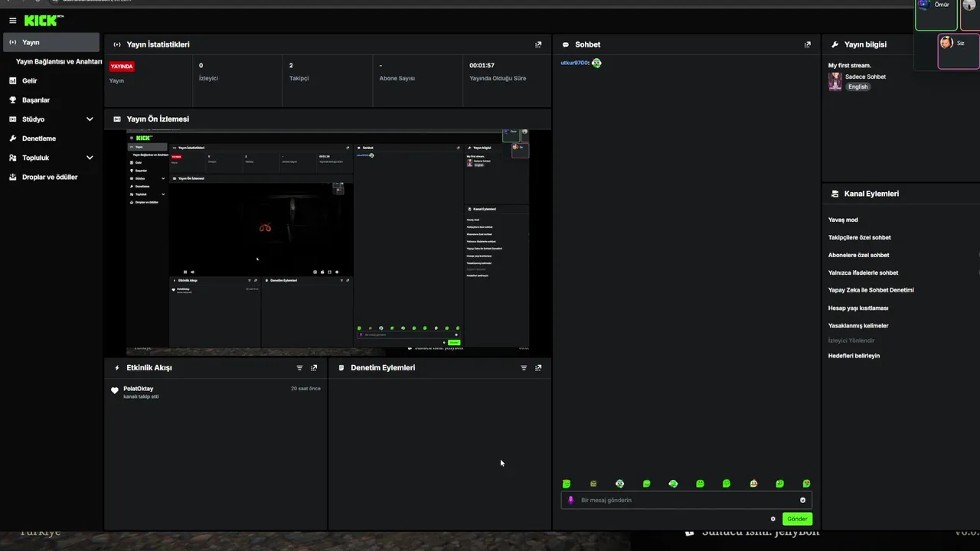Viewport: 980px width, 551px height.
Task: Open the filter icon in Etkinlik Akışı
Action: coord(299,367)
